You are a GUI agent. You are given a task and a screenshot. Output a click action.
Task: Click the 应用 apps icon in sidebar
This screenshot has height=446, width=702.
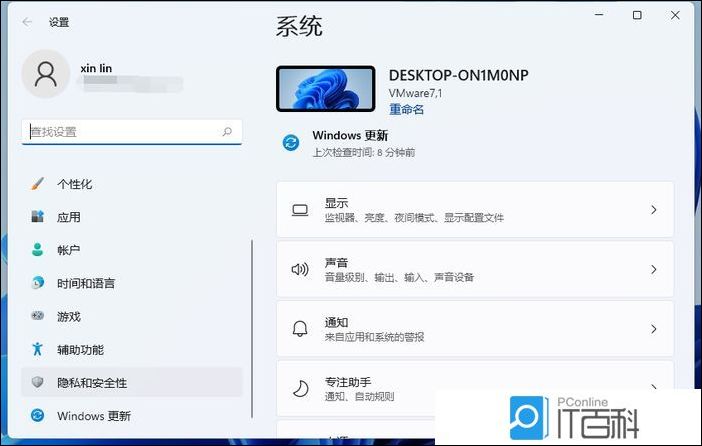tap(38, 217)
